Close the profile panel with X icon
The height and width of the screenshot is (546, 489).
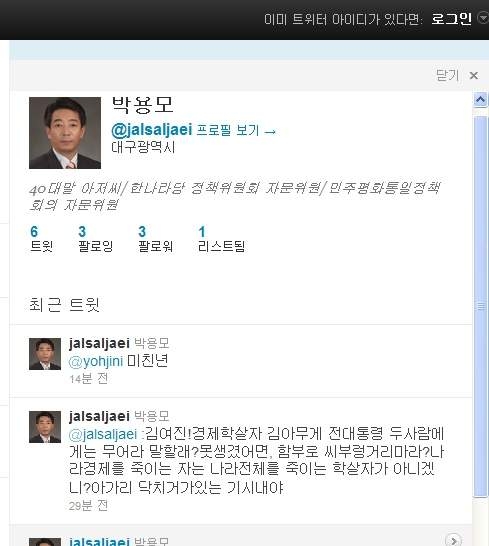click(473, 75)
